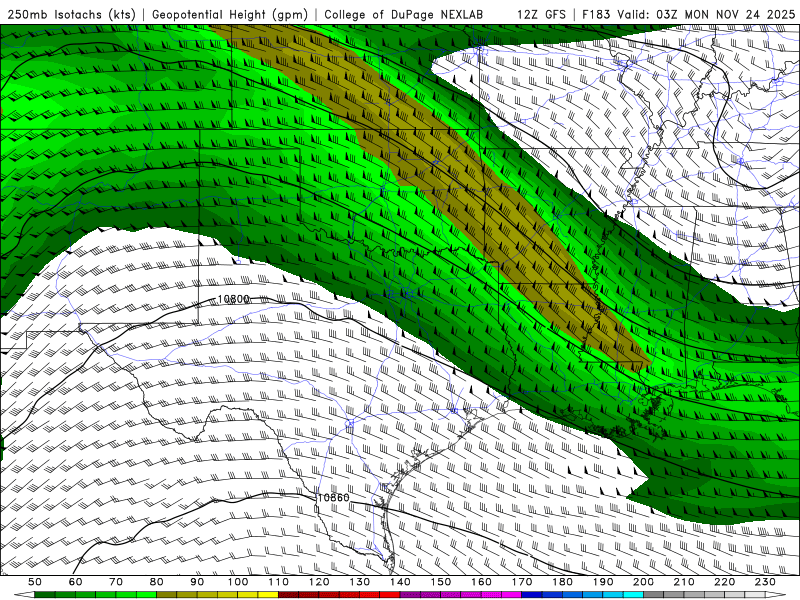Click the 160 value on the color scale
This screenshot has width=800, height=600.
coord(481,582)
